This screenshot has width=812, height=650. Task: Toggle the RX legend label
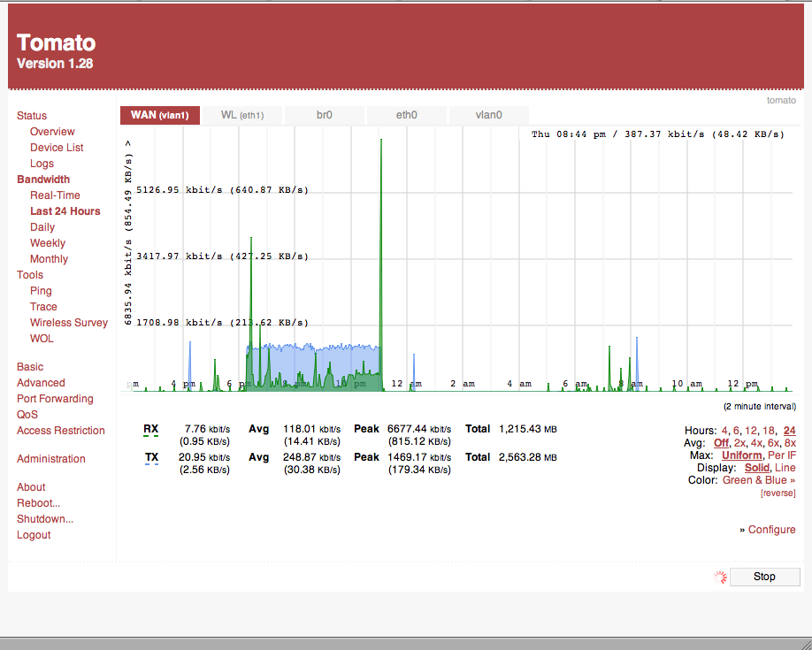tap(151, 429)
